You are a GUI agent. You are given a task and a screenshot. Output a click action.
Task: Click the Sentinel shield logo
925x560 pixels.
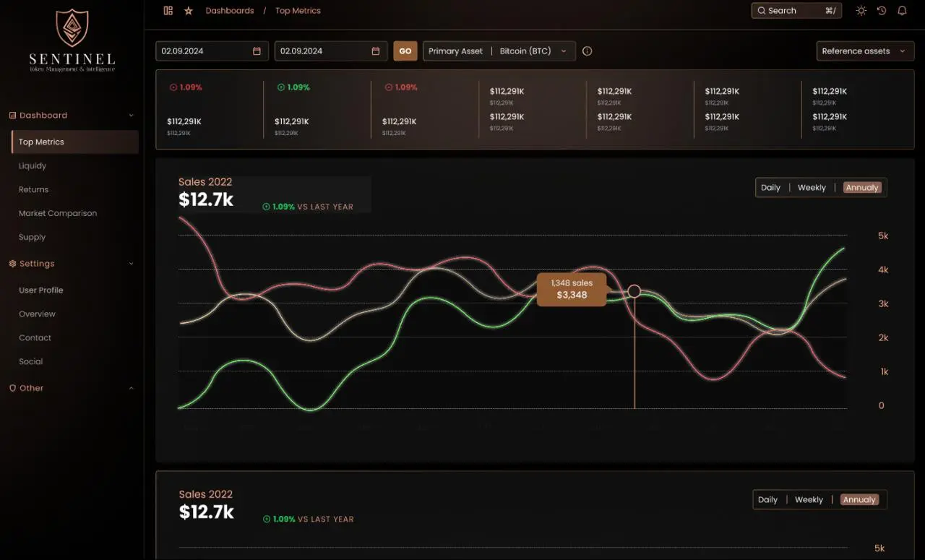[x=72, y=28]
